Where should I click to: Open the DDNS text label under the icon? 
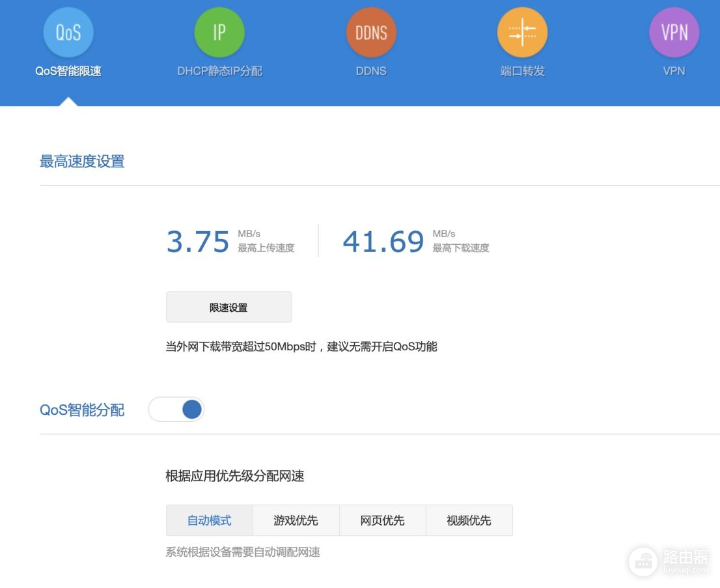click(x=371, y=71)
